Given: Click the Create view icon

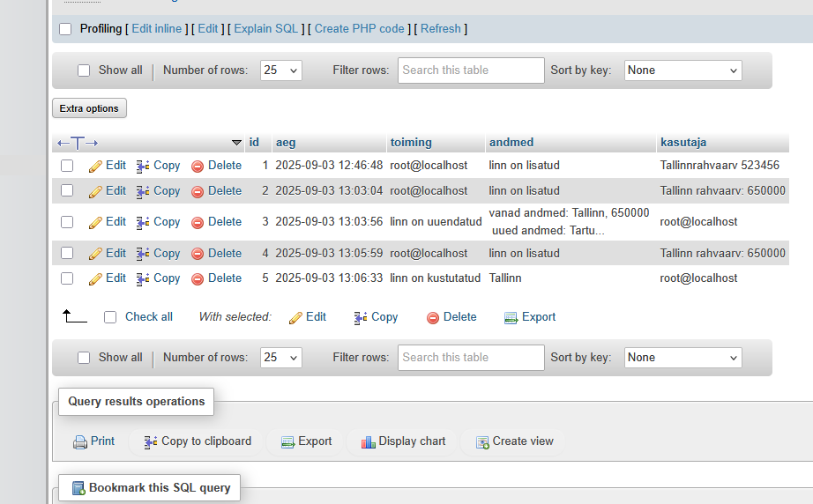Looking at the screenshot, I should click(482, 442).
